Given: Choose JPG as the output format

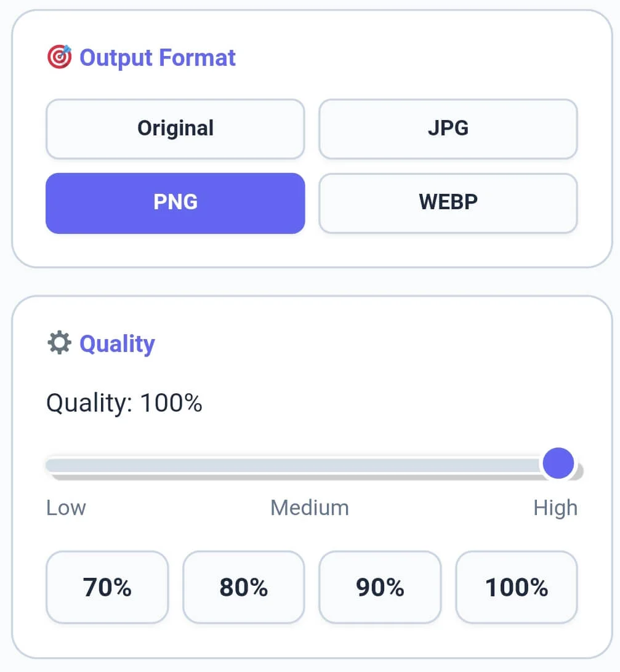Looking at the screenshot, I should click(448, 129).
